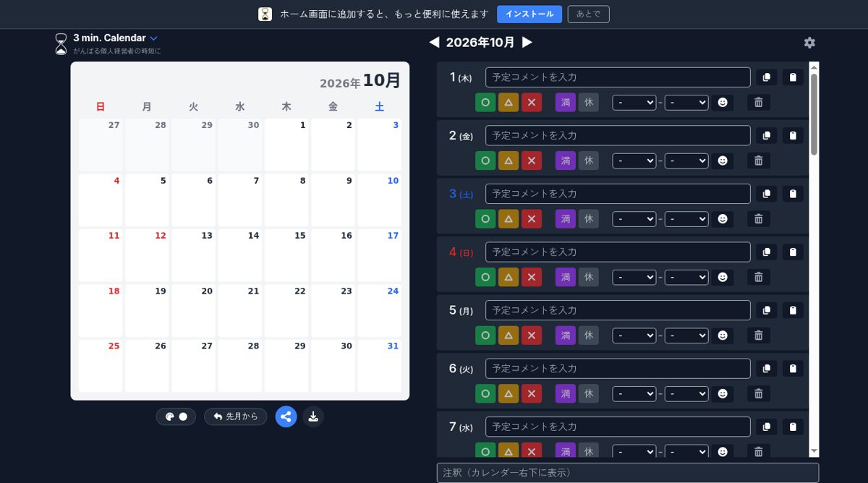The width and height of the screenshot is (868, 483).
Task: Toggle 休 (closed) status for day 5 (月)
Action: (589, 335)
